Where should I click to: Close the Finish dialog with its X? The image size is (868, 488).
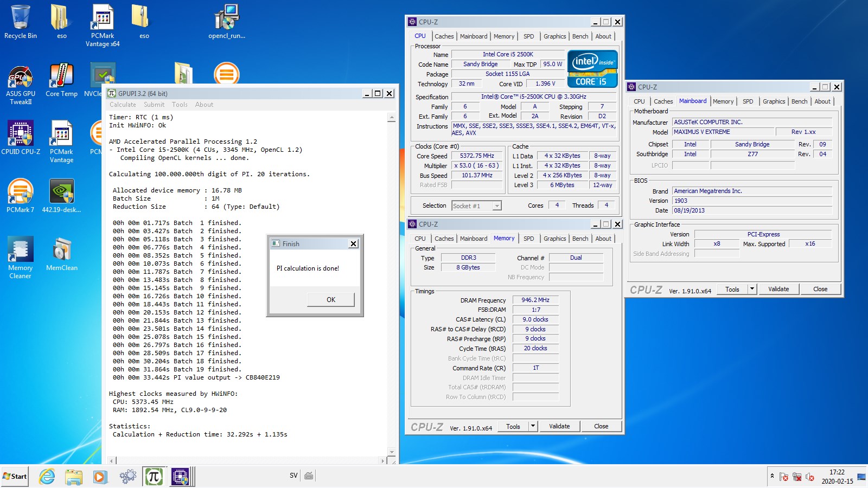353,244
